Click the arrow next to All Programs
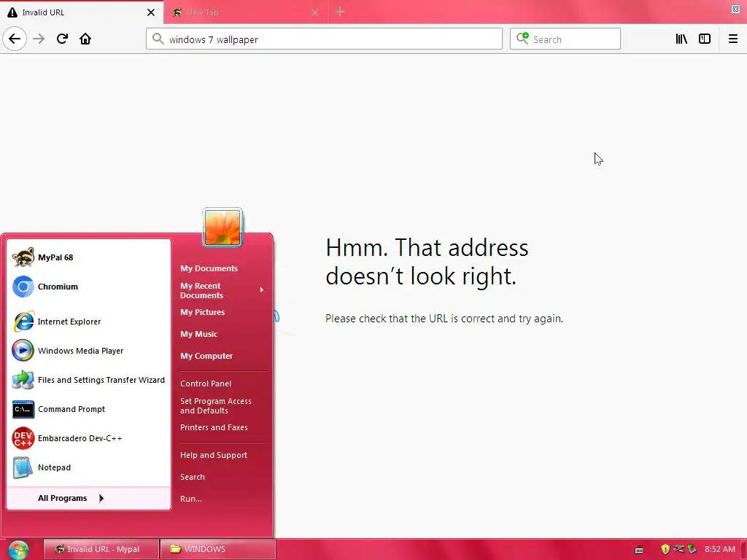 [101, 498]
